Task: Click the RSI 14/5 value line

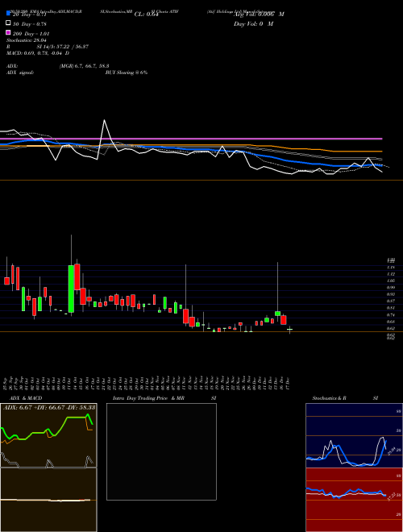Action: pyautogui.click(x=48, y=47)
